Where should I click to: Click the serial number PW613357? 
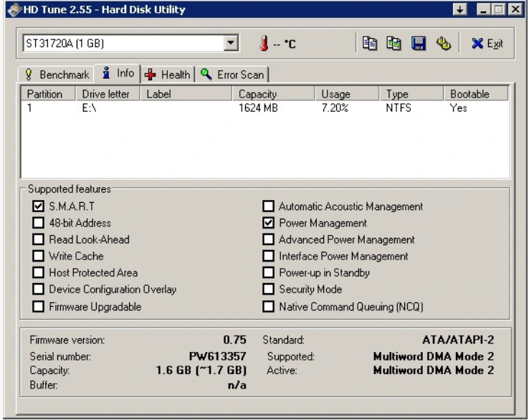coord(218,356)
